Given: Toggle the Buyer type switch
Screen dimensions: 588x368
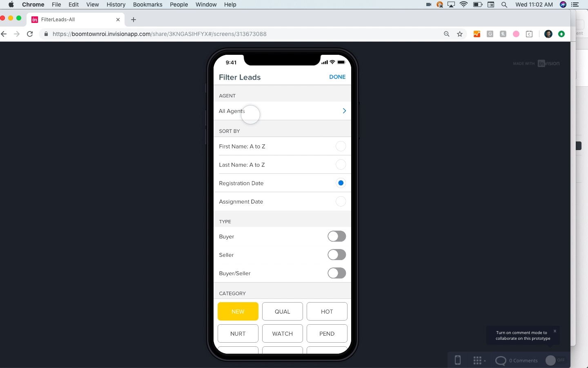Looking at the screenshot, I should [337, 236].
